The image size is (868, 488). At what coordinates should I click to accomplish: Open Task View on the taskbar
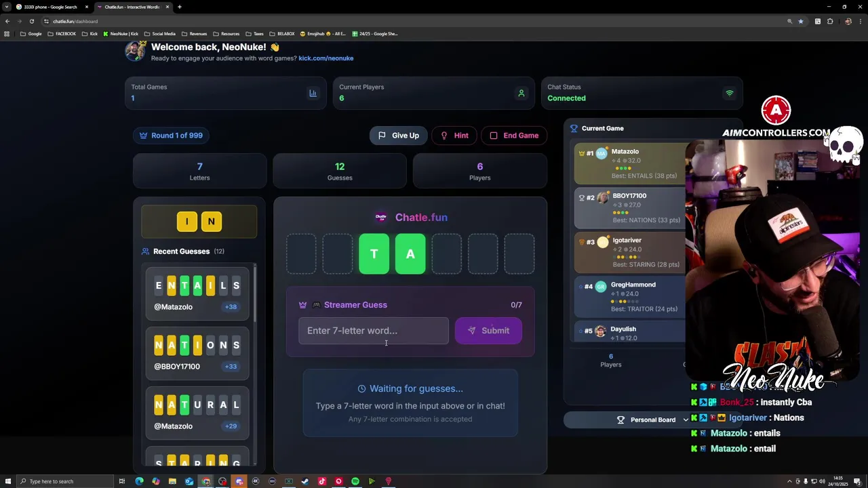[122, 481]
